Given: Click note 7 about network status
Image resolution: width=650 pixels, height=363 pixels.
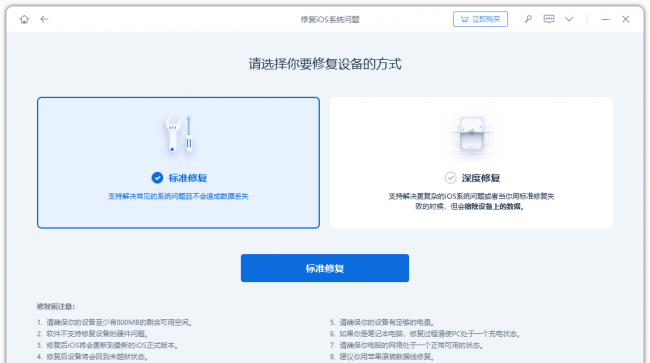Looking at the screenshot, I should click(x=406, y=345).
